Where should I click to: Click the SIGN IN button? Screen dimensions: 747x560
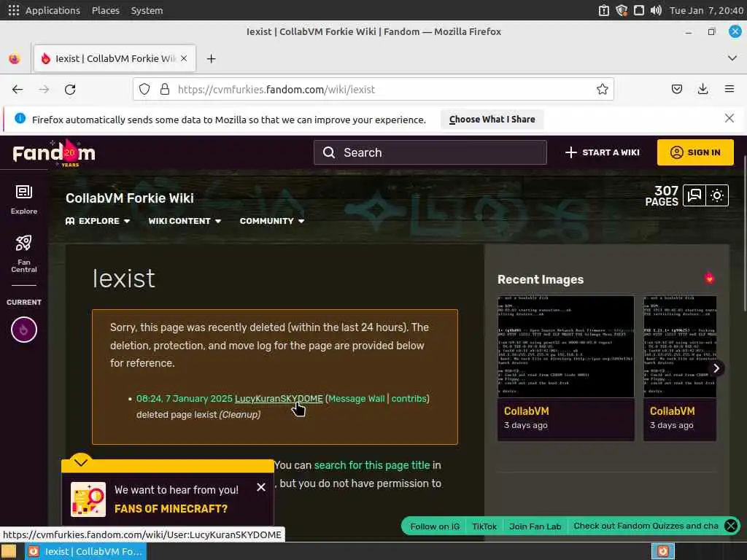click(x=695, y=152)
